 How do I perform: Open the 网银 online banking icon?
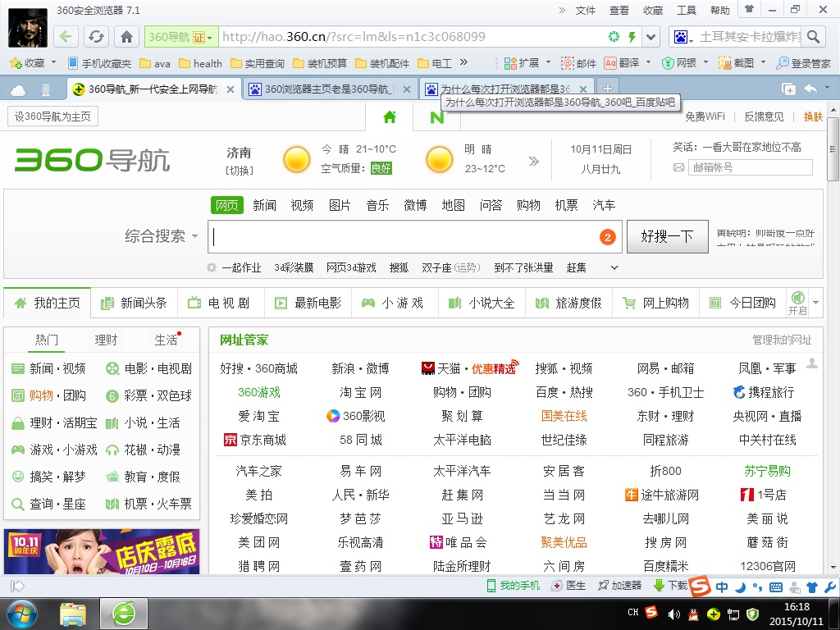(x=678, y=63)
